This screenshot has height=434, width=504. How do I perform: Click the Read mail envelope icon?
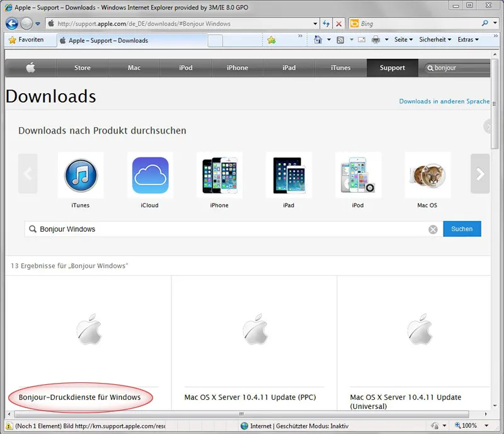(362, 40)
